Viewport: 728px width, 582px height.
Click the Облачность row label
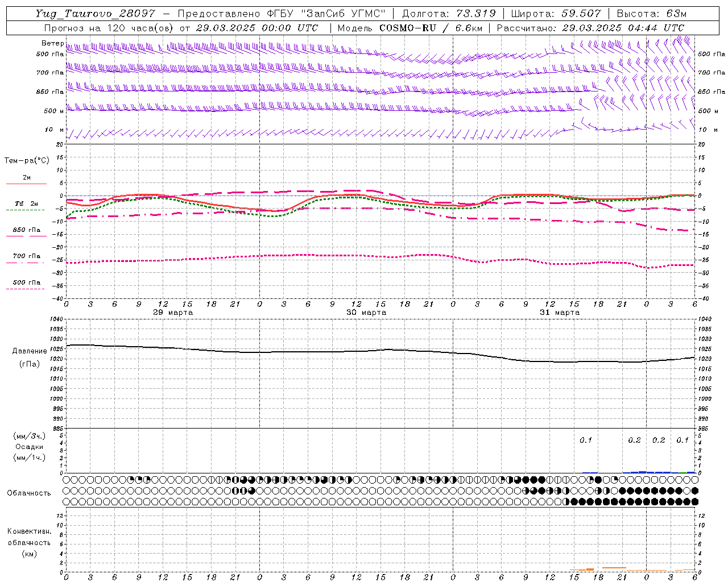coord(29,493)
